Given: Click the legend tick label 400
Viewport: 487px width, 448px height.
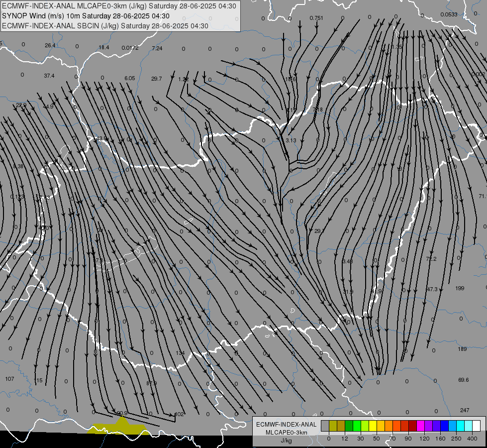Looking at the screenshot, I should [x=472, y=439].
